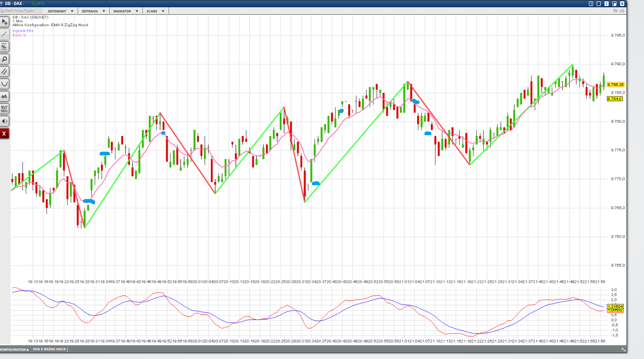Activate the percent measurement tool
Image resolution: width=644 pixels, height=359 pixels.
coord(4,46)
